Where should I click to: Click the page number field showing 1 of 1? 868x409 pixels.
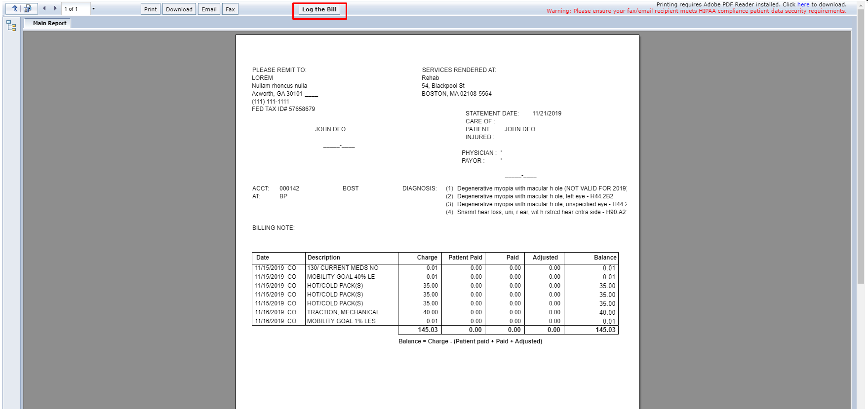coord(75,9)
